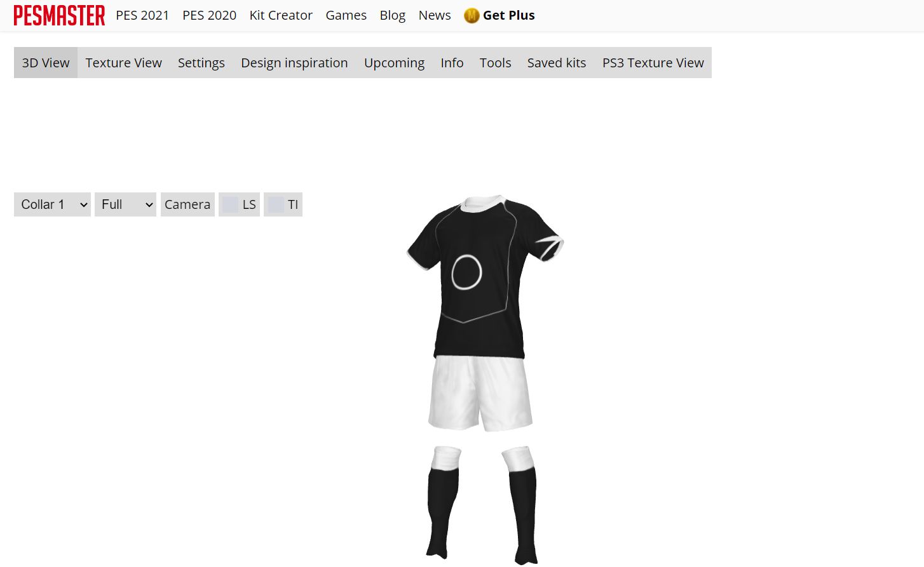This screenshot has height=567, width=924.
Task: Visit the Blog page
Action: [392, 15]
